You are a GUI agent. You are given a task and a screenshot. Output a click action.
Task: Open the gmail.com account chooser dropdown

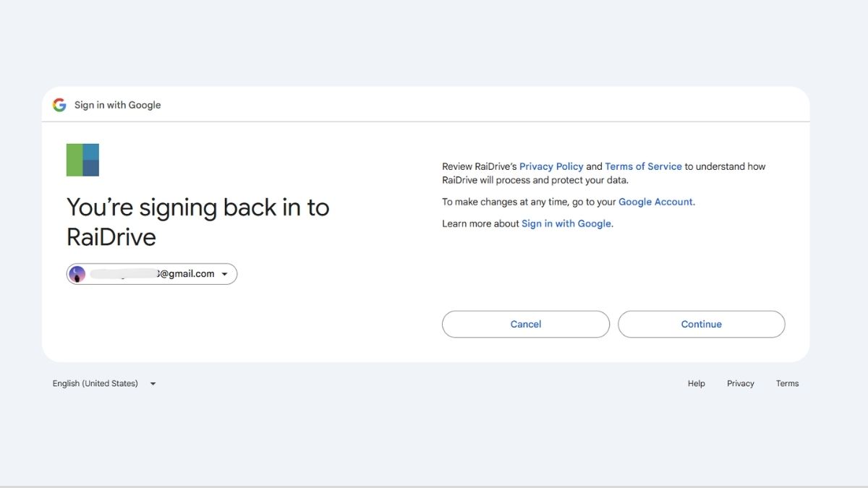[152, 274]
